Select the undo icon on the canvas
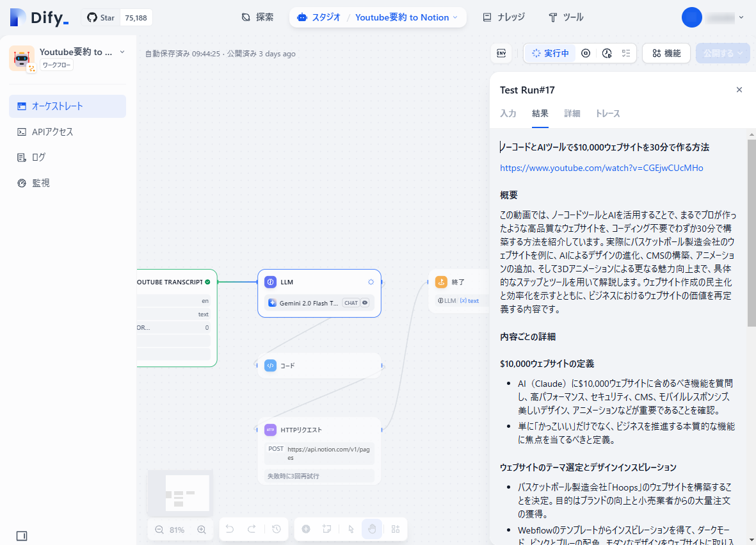This screenshot has width=756, height=545. click(x=229, y=529)
